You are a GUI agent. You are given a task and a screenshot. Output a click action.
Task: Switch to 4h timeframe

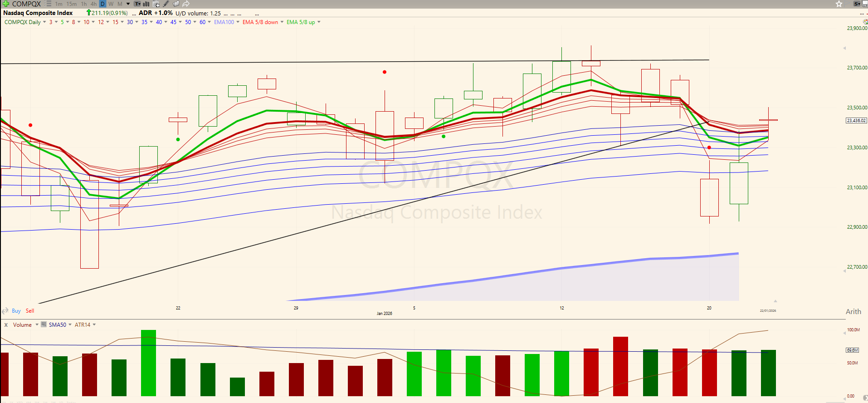(93, 4)
